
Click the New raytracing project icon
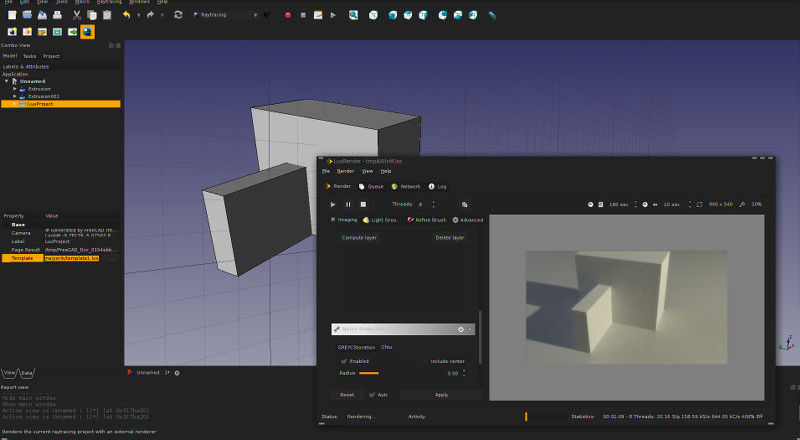12,32
